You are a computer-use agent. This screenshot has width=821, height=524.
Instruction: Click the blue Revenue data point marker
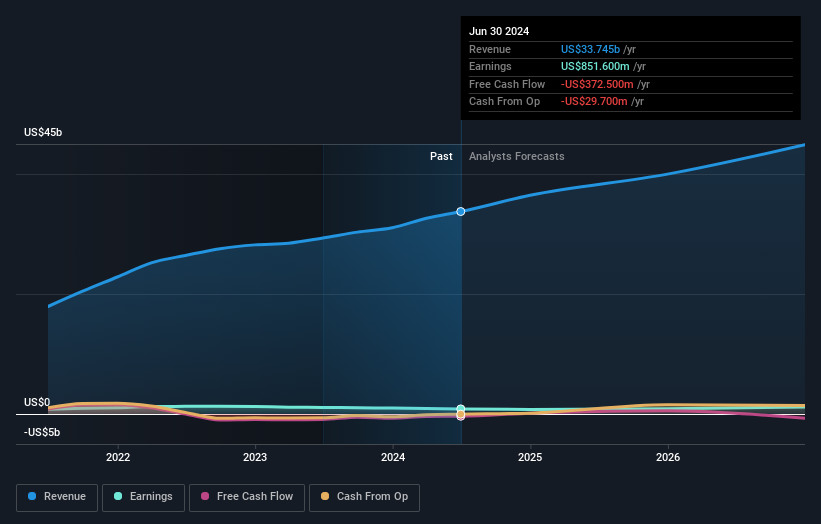click(461, 211)
